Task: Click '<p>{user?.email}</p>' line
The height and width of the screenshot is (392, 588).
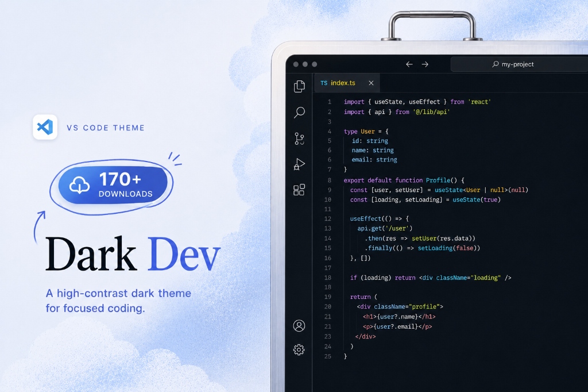Action: coord(397,326)
